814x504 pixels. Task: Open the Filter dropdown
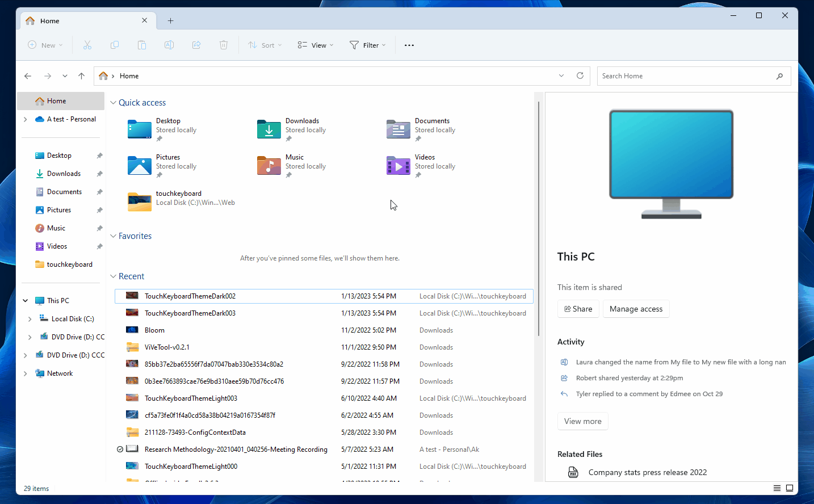tap(368, 45)
